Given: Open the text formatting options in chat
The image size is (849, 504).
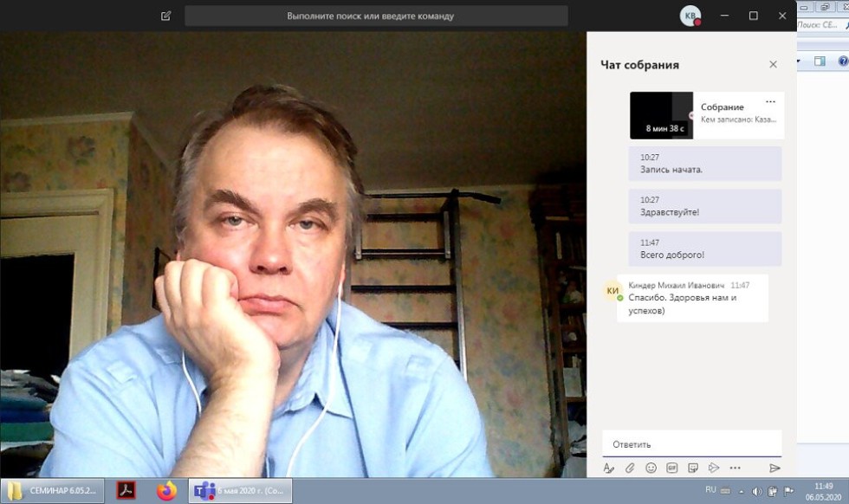Looking at the screenshot, I should [608, 468].
